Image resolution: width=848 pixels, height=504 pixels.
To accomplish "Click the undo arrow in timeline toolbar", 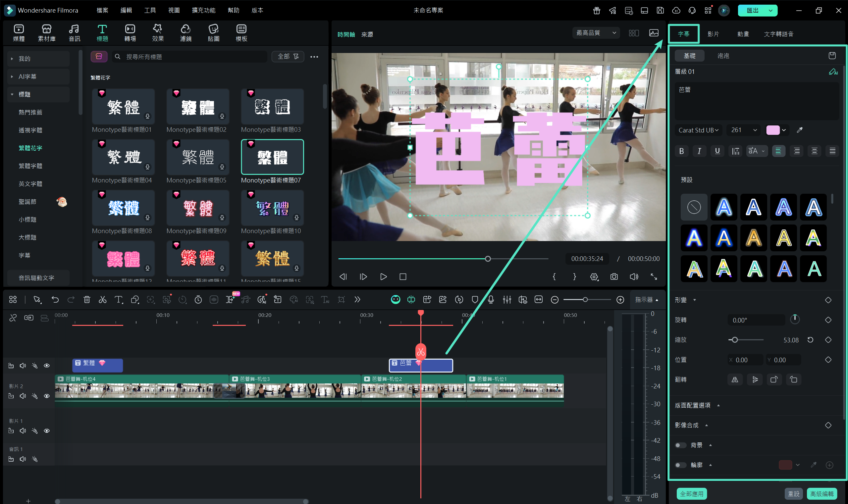I will point(55,300).
